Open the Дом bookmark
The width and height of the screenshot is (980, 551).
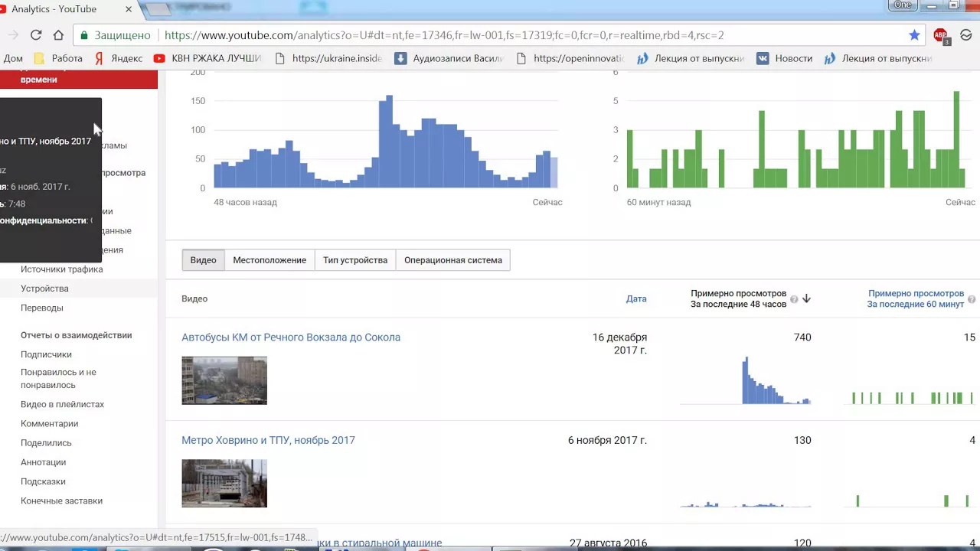tap(13, 58)
